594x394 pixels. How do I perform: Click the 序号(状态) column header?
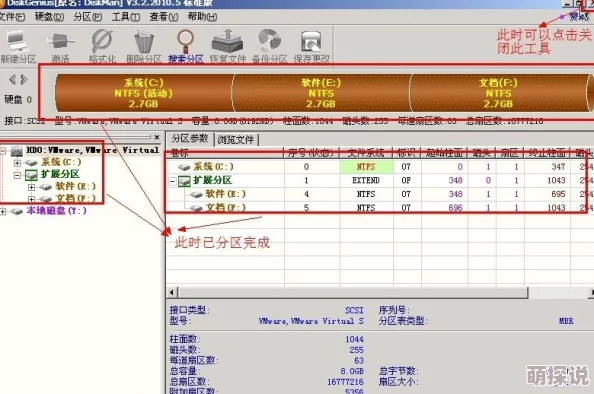[311, 153]
